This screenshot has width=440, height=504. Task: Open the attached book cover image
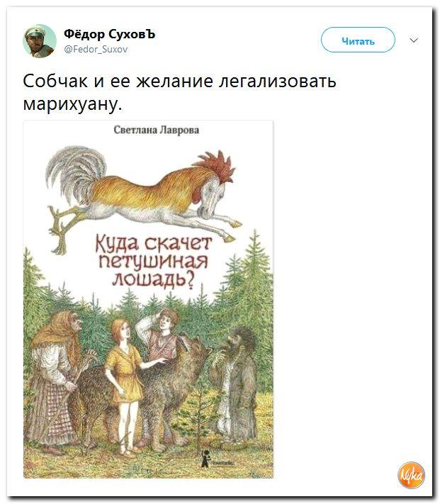[148, 299]
